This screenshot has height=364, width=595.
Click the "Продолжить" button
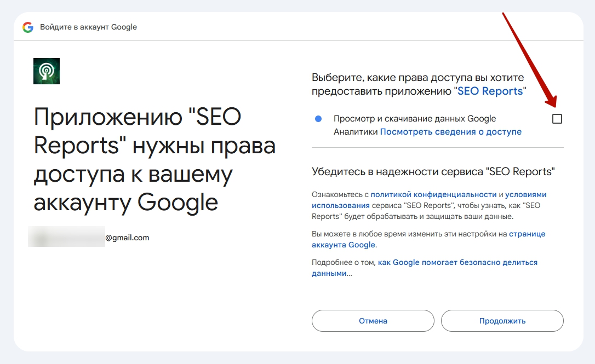pyautogui.click(x=502, y=321)
